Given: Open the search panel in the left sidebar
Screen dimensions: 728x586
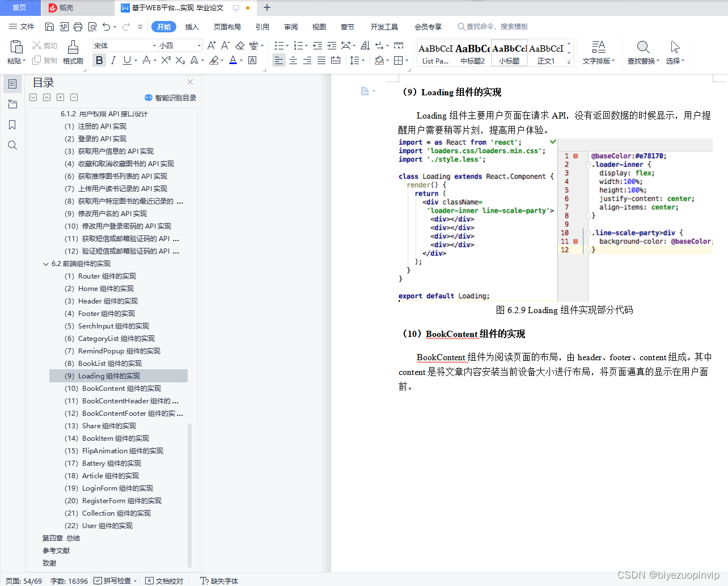Looking at the screenshot, I should [12, 145].
